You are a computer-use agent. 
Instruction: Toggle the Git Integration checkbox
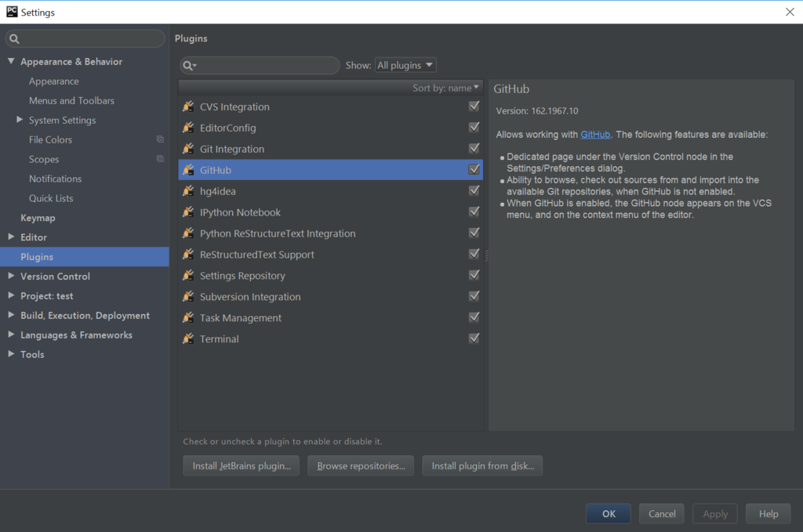pos(474,148)
